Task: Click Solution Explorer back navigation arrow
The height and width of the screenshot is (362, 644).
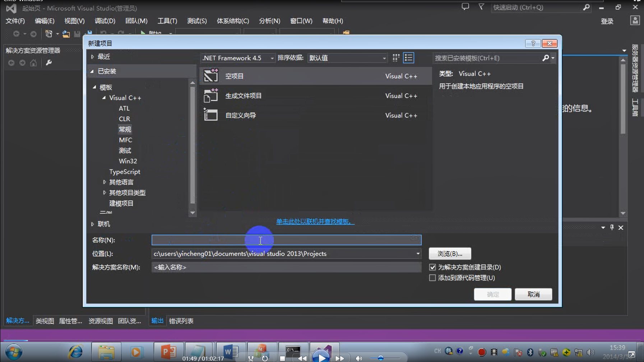Action: click(11, 63)
